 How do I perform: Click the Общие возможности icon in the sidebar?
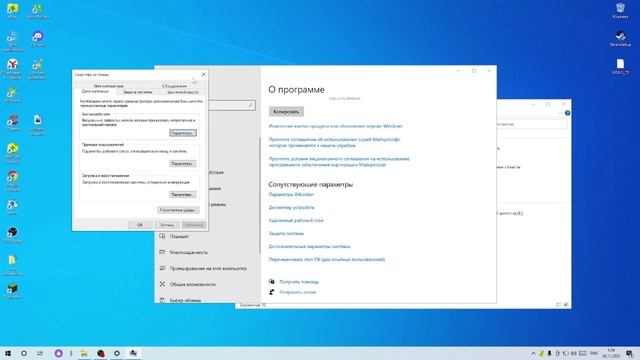162,284
